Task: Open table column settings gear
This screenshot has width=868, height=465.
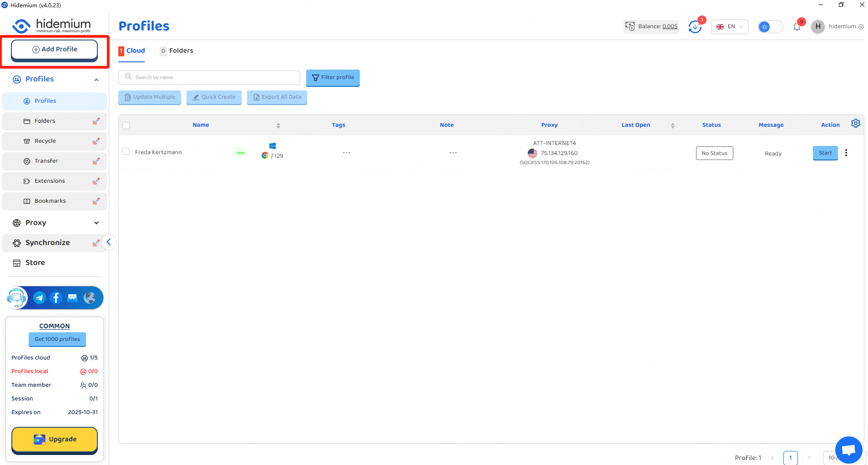Action: click(855, 124)
